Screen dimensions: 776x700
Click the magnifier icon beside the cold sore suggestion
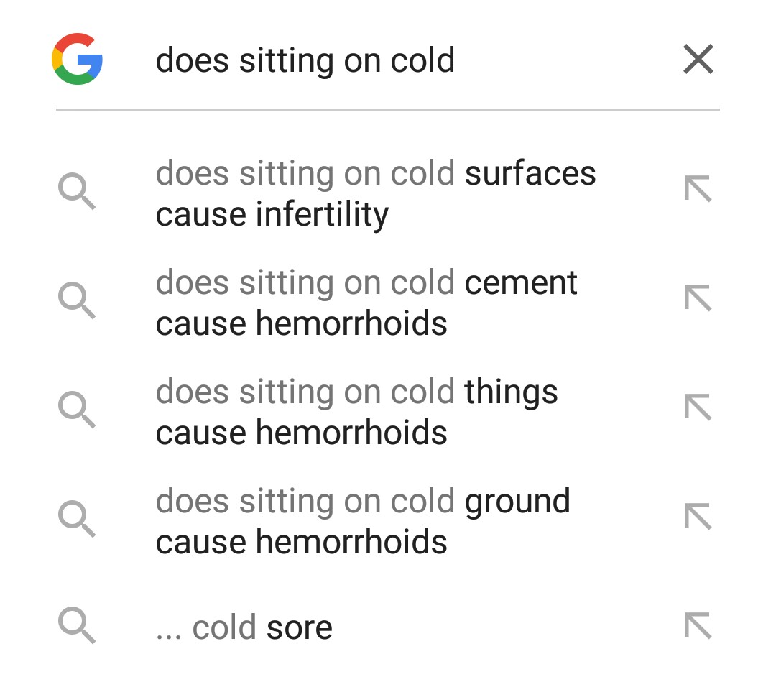click(x=76, y=627)
